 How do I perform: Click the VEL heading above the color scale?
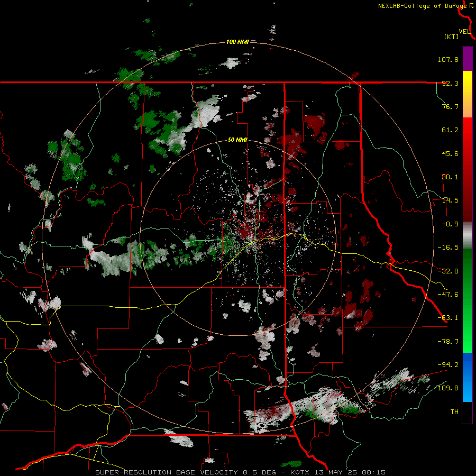pyautogui.click(x=464, y=32)
